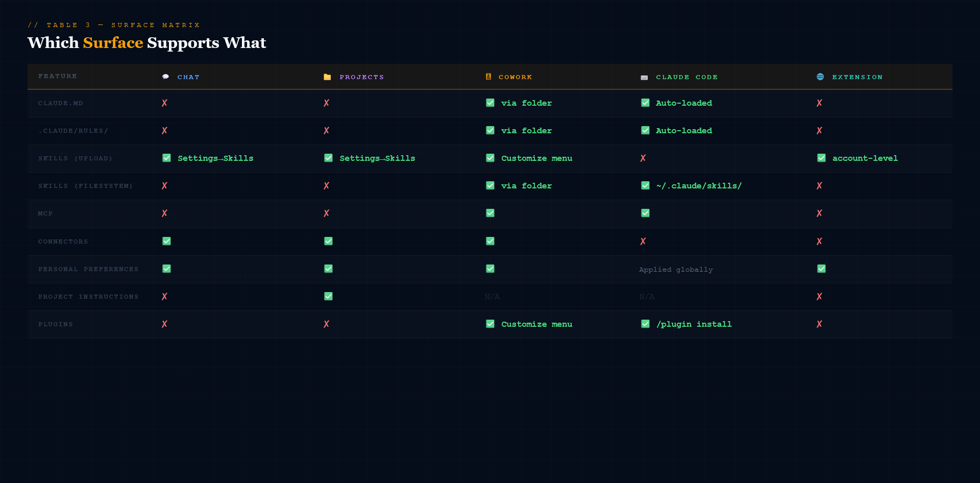Click the Claude Code terminal icon
This screenshot has width=980, height=483.
644,78
